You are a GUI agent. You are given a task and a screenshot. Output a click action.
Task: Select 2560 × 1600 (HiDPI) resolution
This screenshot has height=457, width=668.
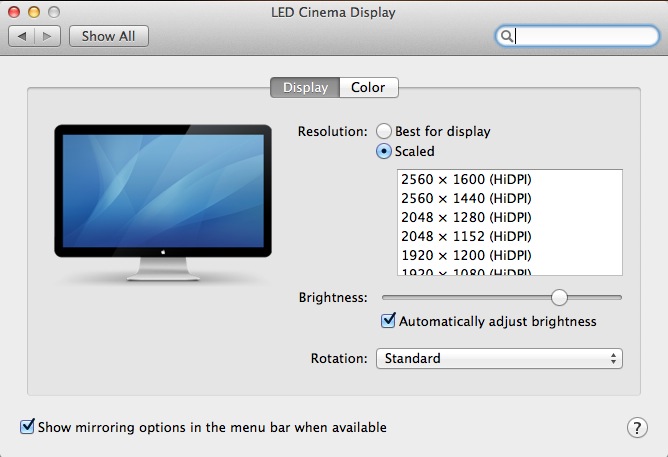(x=510, y=179)
